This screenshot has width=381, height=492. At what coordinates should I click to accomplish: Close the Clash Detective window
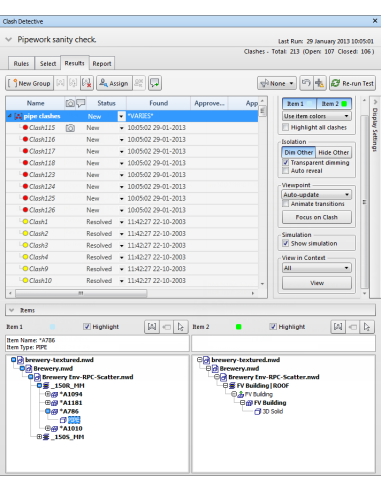coord(375,21)
